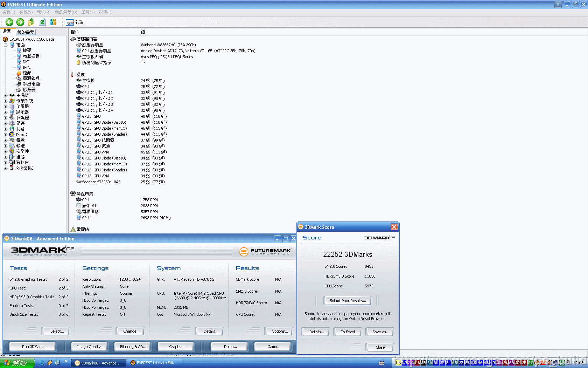Click the 網路 globe icon

tap(12, 129)
